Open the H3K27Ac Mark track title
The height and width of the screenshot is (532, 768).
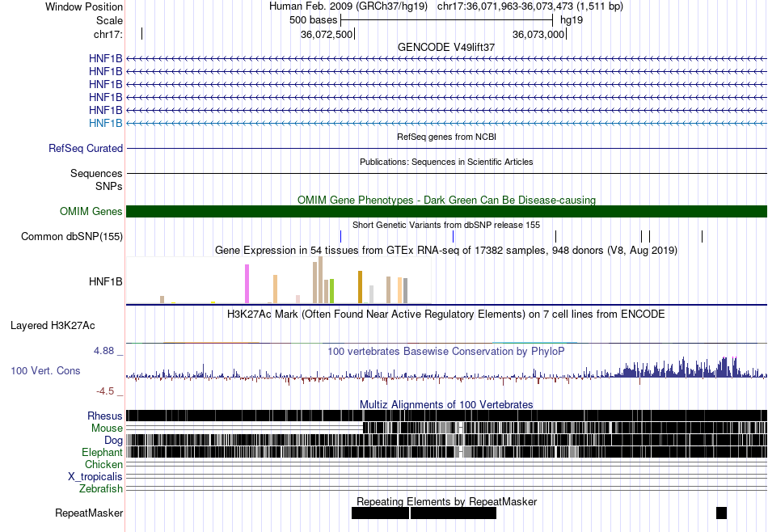(x=446, y=314)
